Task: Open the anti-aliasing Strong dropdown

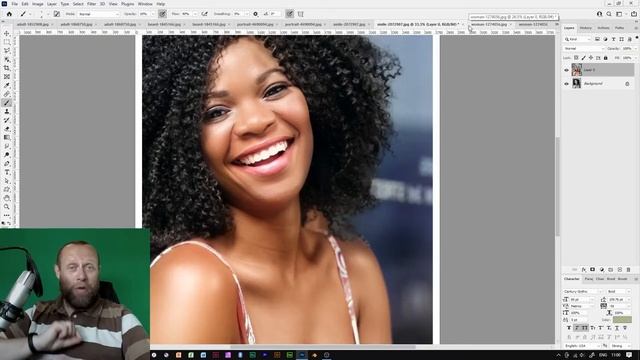Action: pos(621,346)
